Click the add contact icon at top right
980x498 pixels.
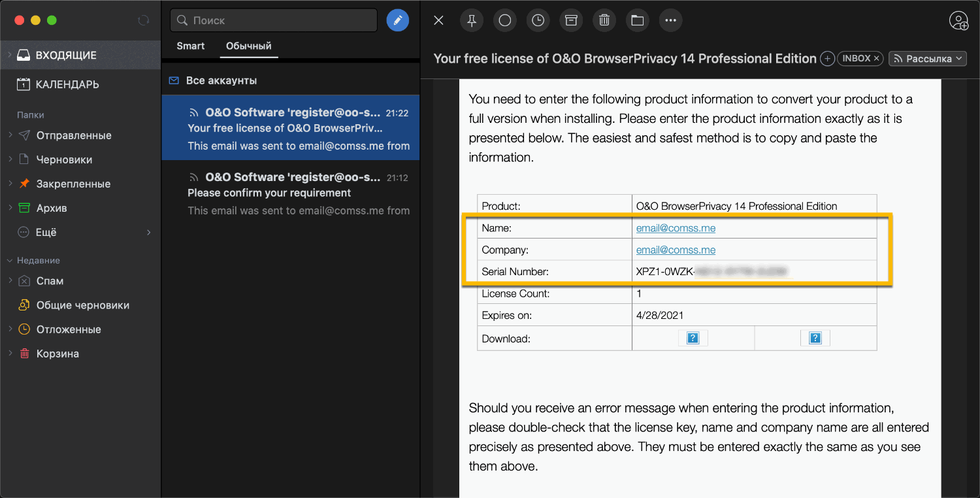[x=958, y=21]
